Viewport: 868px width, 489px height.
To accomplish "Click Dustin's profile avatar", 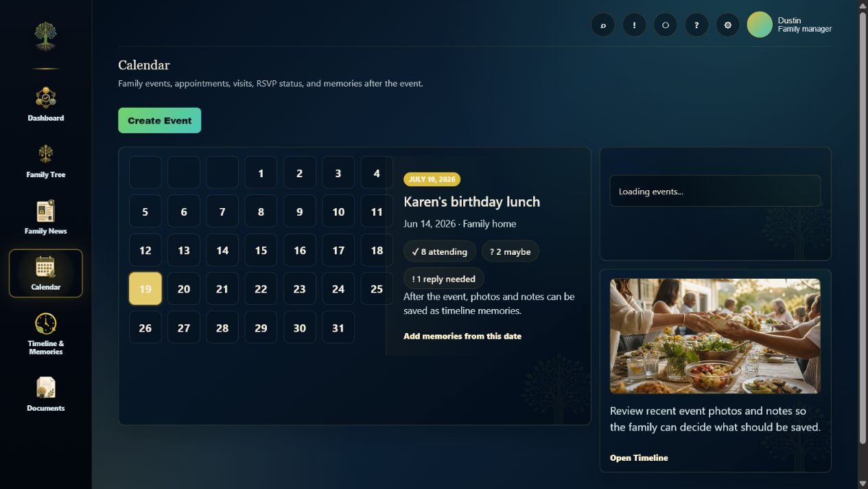I will (x=760, y=25).
